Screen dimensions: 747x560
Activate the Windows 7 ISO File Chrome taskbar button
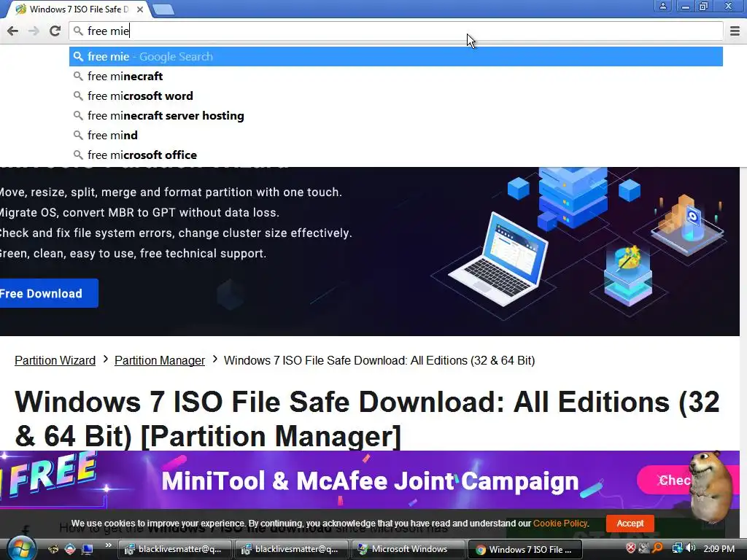[525, 550]
